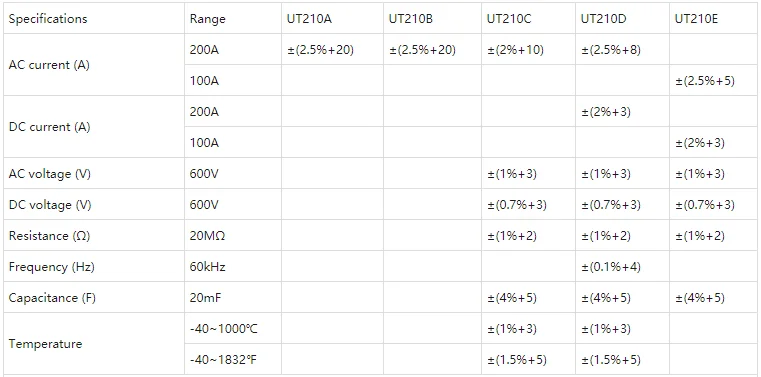Click the Range header cell

coord(208,19)
